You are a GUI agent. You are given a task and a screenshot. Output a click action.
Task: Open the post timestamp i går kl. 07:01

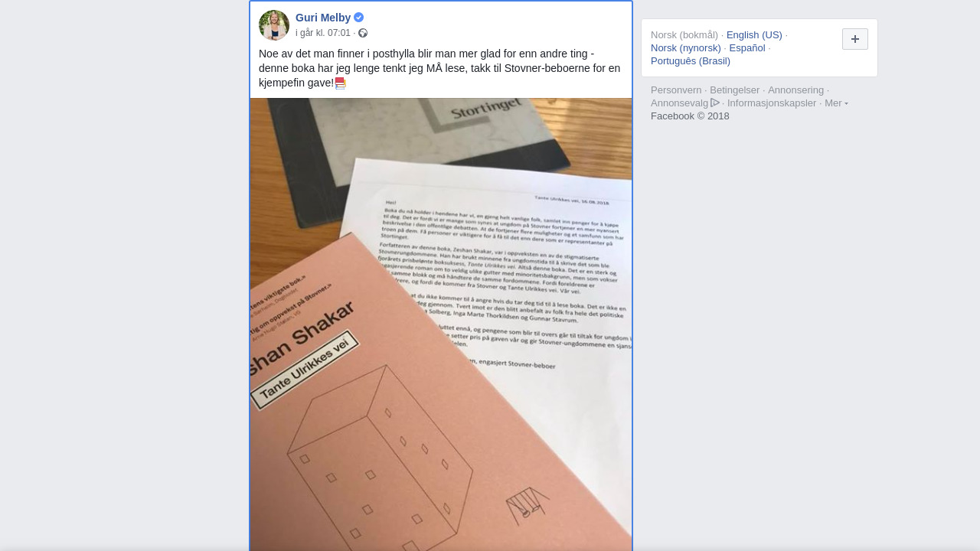(323, 33)
